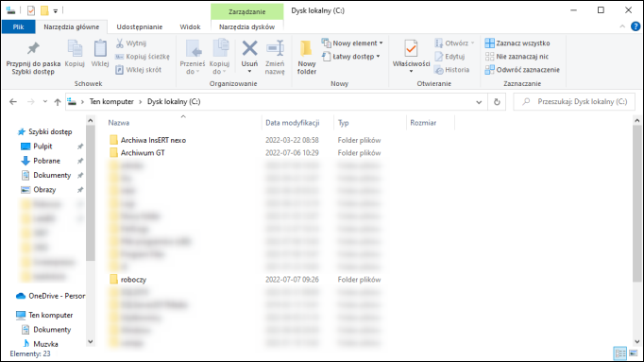The height and width of the screenshot is (362, 644).
Task: Open Customize Quick Access Toolbar dropdown
Action: pos(56,10)
